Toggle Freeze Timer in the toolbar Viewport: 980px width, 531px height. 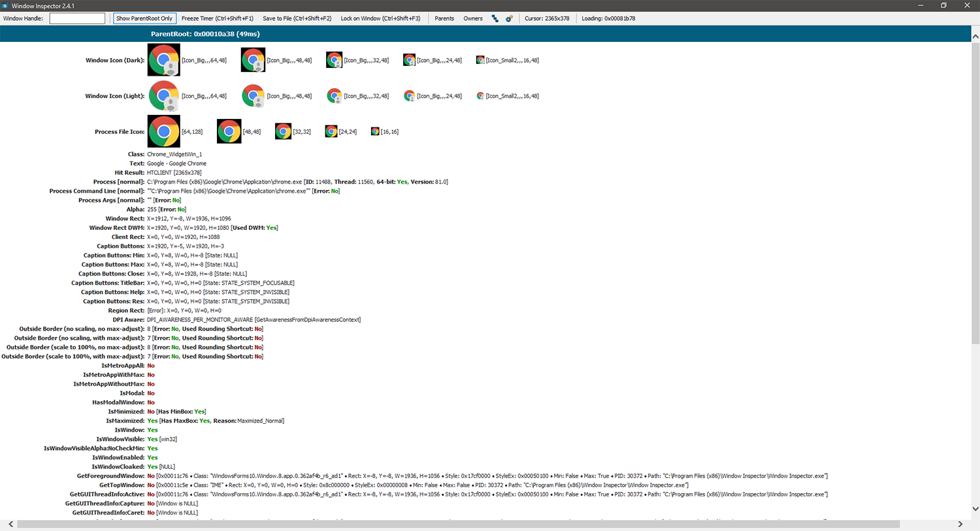coord(217,18)
